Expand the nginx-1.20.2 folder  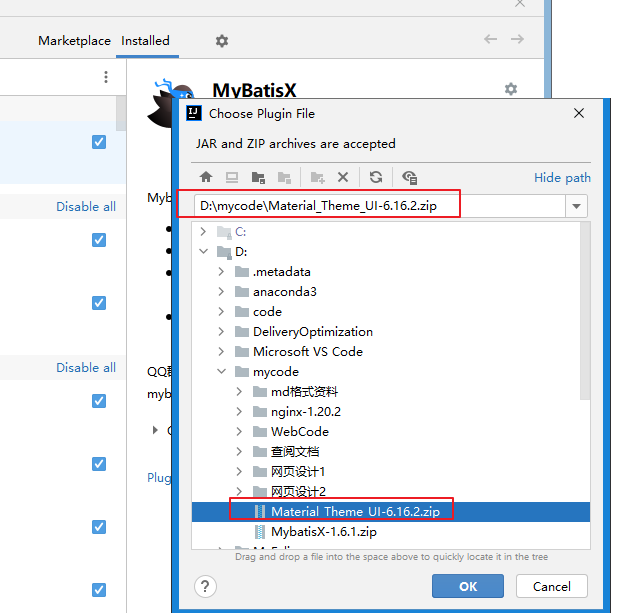pos(239,412)
